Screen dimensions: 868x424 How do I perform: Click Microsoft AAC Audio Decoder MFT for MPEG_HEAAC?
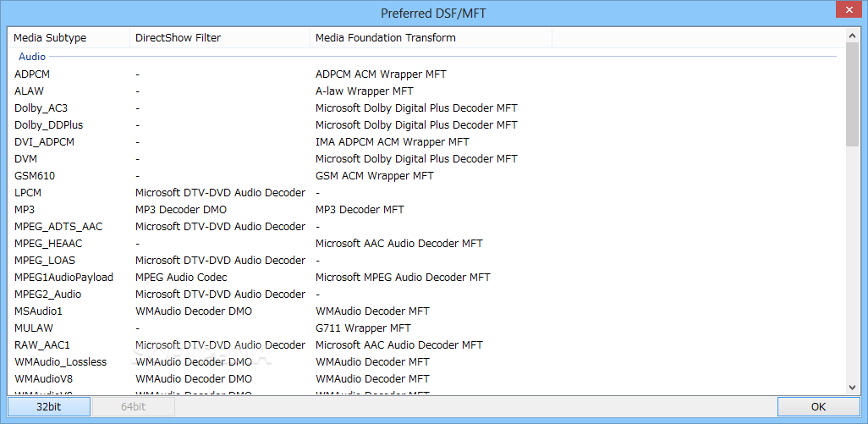point(399,243)
